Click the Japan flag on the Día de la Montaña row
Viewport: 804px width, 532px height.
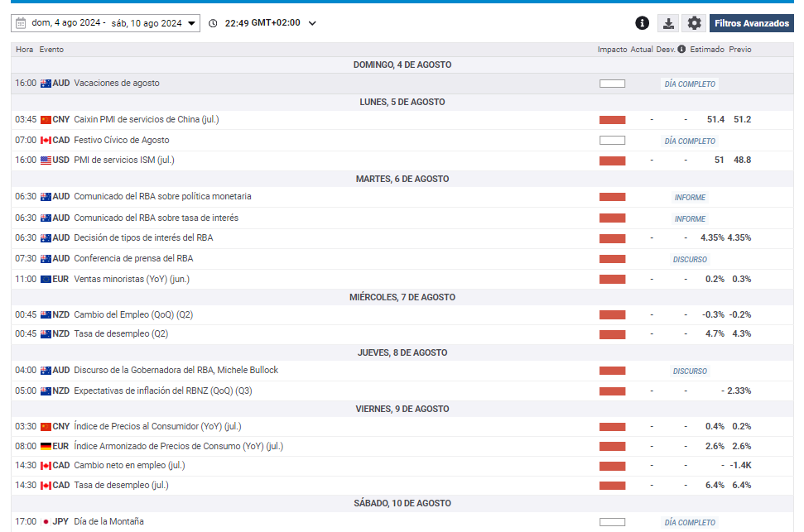[46, 522]
